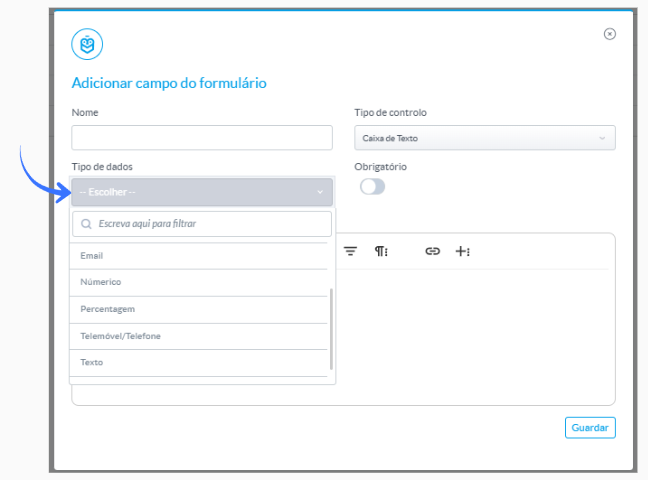Click the align/filter lines toolbar icon
The height and width of the screenshot is (480, 648).
350,251
